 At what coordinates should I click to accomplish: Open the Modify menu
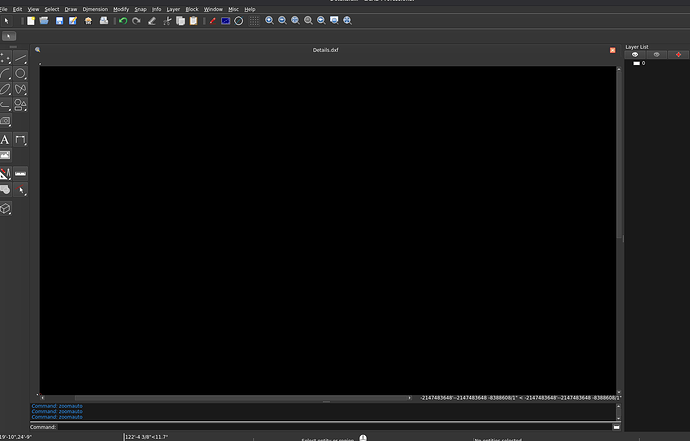click(x=121, y=9)
